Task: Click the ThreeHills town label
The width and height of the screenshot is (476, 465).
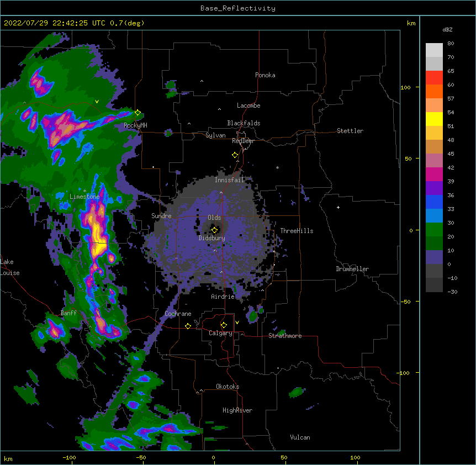Action: (x=297, y=231)
